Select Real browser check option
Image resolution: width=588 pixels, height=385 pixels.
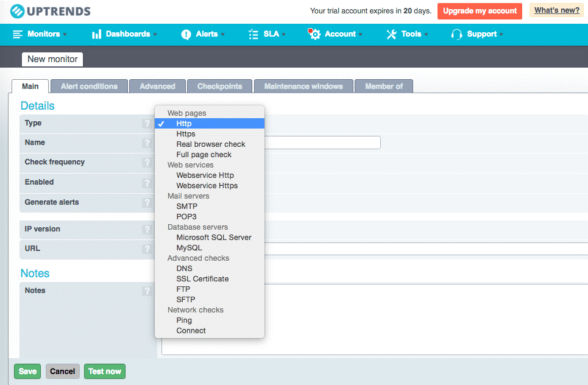210,144
